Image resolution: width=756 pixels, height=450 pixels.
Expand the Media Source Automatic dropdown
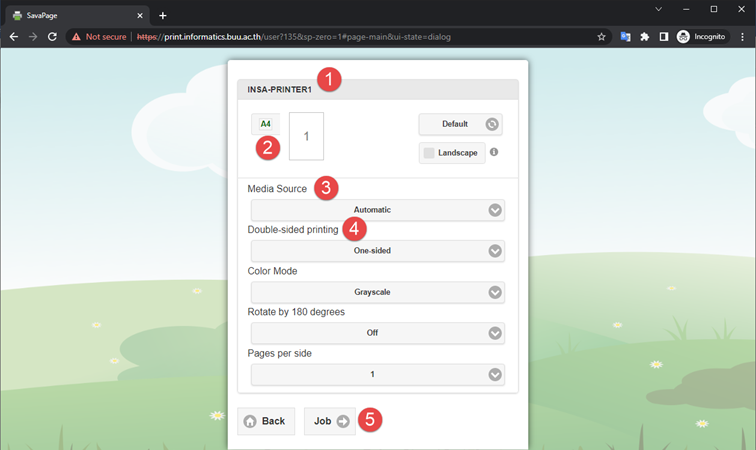(377, 210)
